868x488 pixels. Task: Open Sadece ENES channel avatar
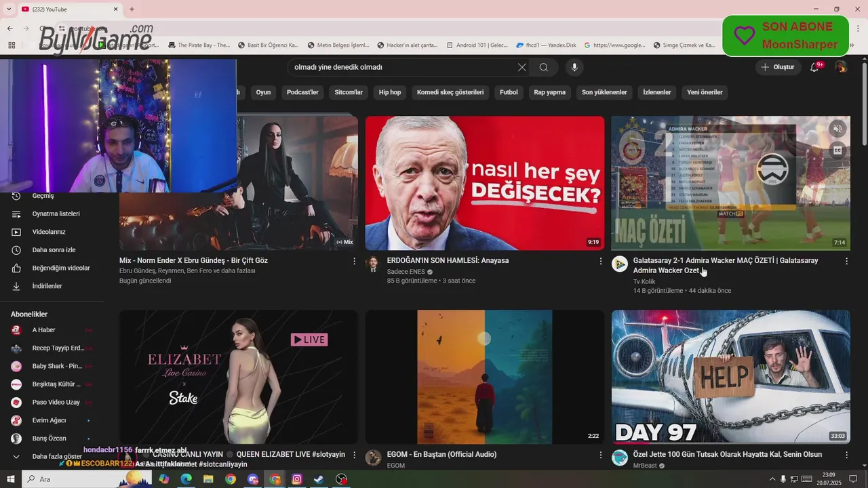click(373, 264)
